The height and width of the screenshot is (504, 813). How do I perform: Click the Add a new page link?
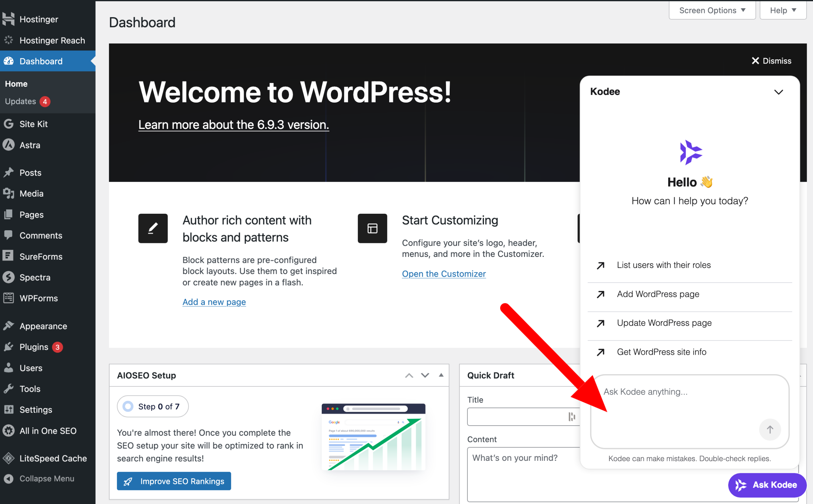[214, 302]
